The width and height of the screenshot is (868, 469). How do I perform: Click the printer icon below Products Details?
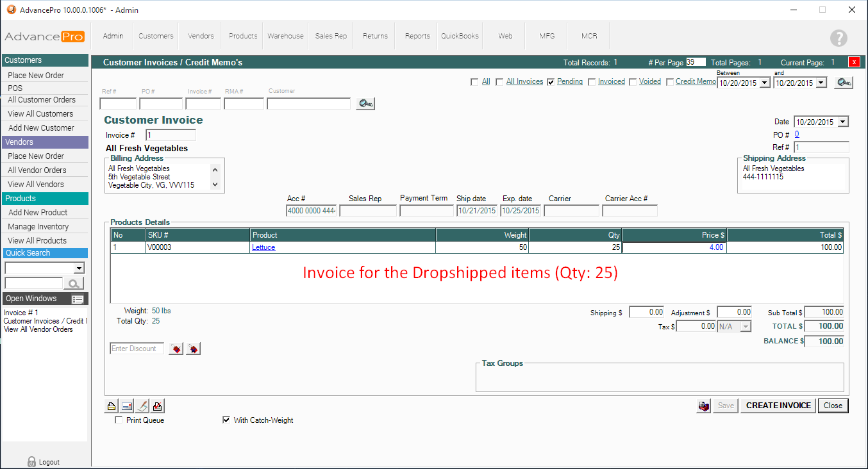[111, 406]
